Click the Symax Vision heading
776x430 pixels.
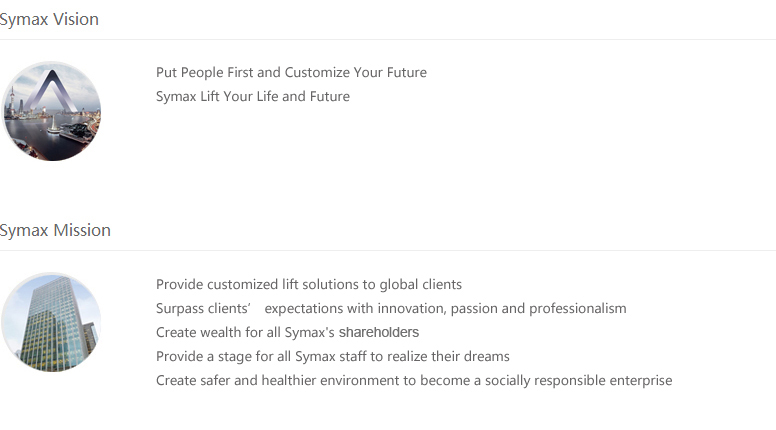coord(49,19)
